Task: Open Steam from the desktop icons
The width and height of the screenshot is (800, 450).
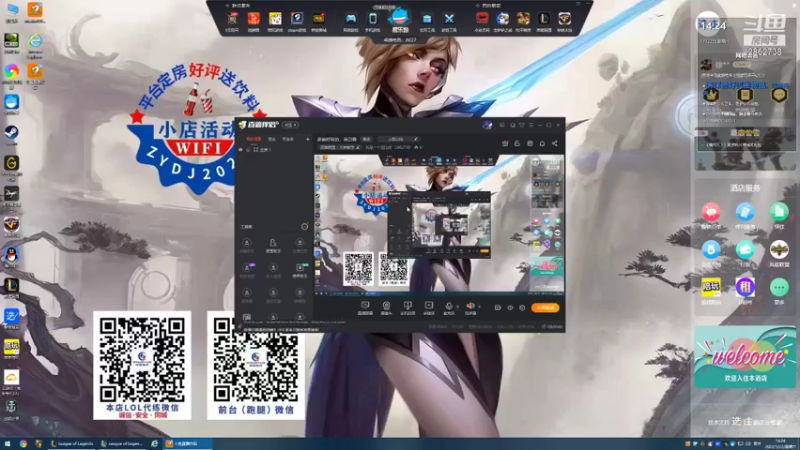Action: [x=11, y=135]
